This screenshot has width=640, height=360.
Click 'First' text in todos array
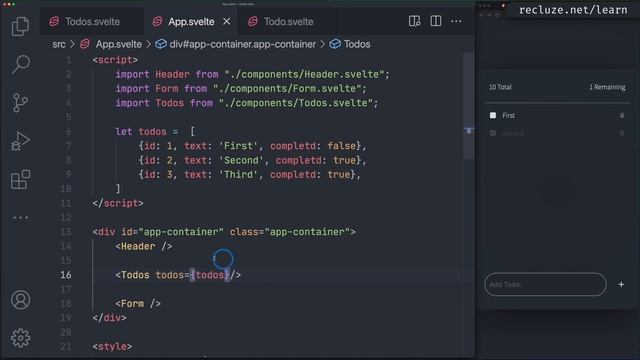point(238,146)
